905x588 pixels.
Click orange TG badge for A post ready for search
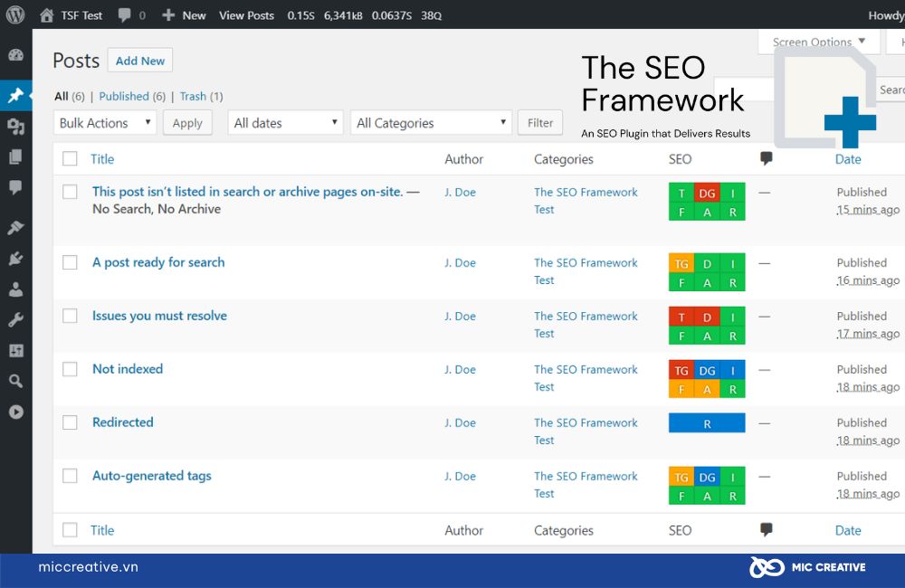681,263
